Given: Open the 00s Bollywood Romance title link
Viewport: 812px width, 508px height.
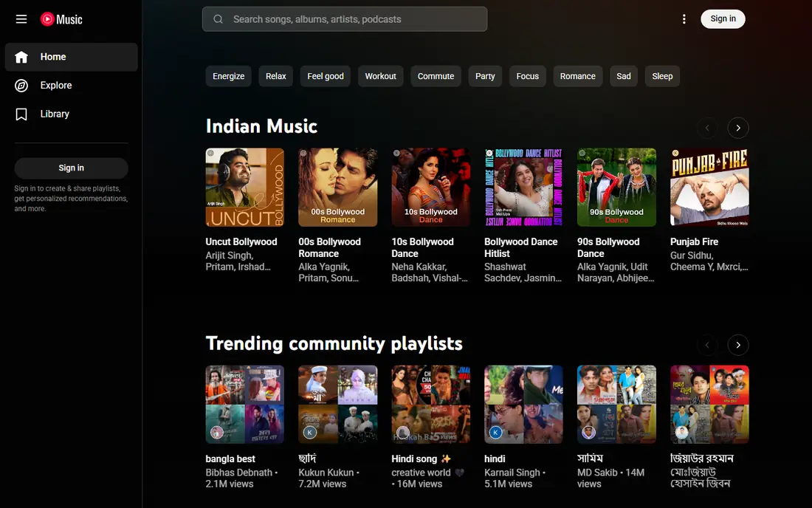Looking at the screenshot, I should [329, 247].
